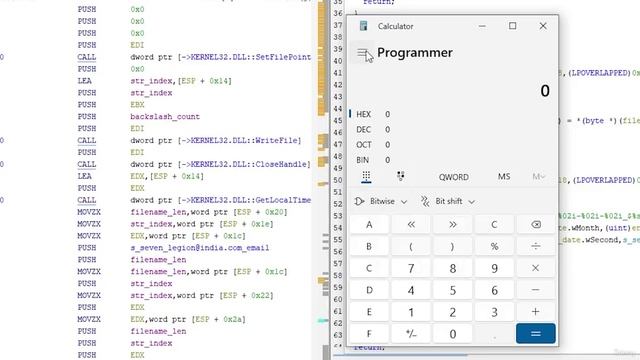Image resolution: width=640 pixels, height=360 pixels.
Task: Click the 7 digit key
Action: click(x=411, y=268)
